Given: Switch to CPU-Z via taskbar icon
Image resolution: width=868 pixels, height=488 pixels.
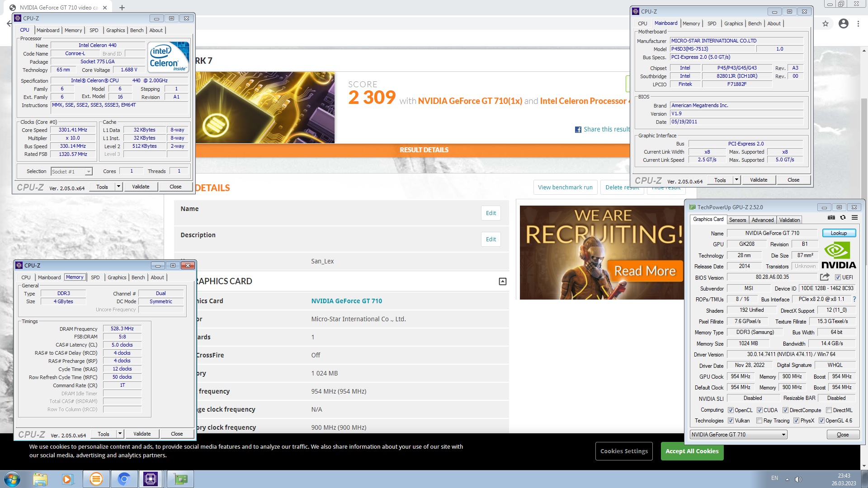Looking at the screenshot, I should 151,479.
